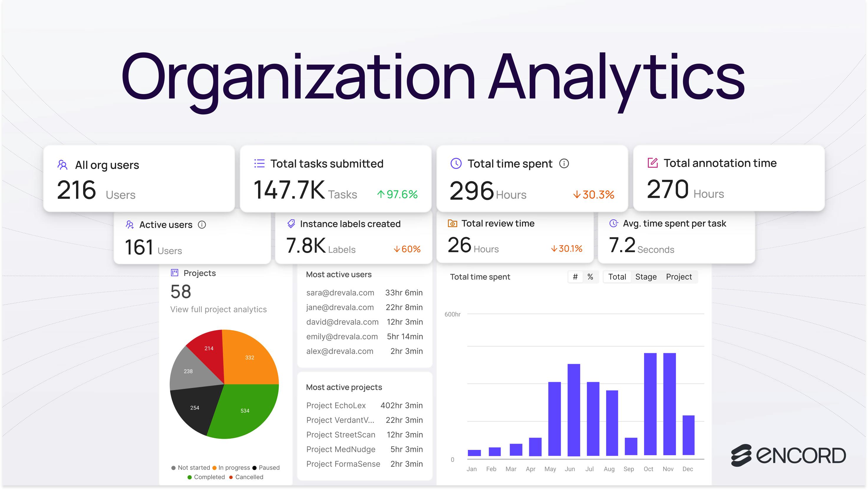
Task: Click the Avg. time spent per task icon
Action: pyautogui.click(x=614, y=223)
